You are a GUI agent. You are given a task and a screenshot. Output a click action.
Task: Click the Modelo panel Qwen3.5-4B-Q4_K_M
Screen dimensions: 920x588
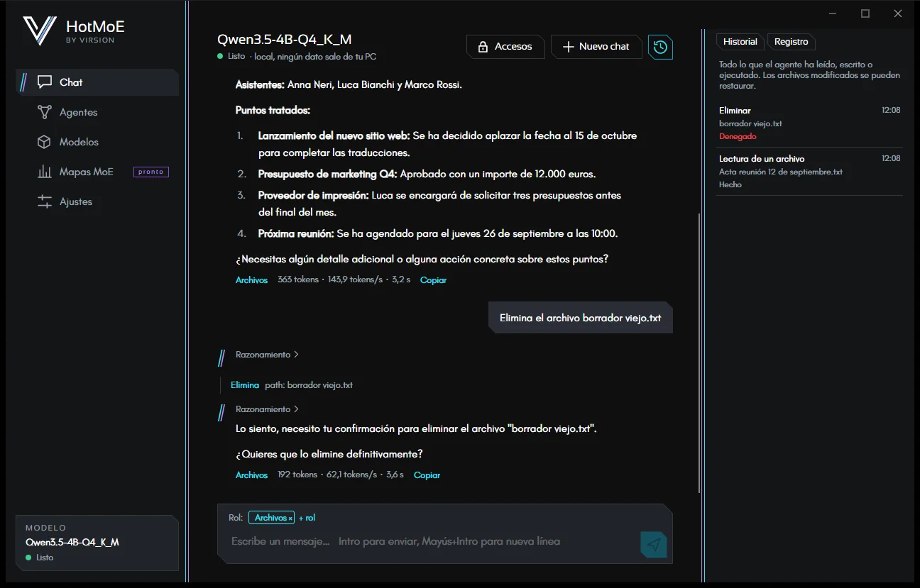point(97,543)
